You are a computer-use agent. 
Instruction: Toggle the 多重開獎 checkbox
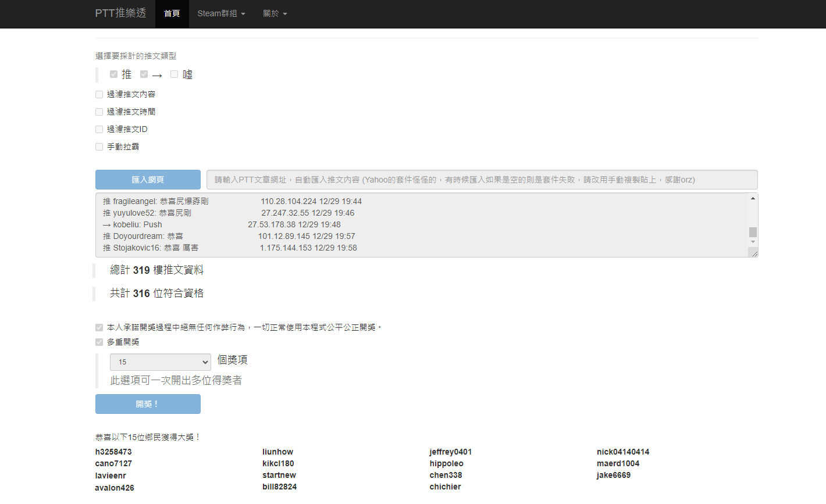click(x=99, y=342)
